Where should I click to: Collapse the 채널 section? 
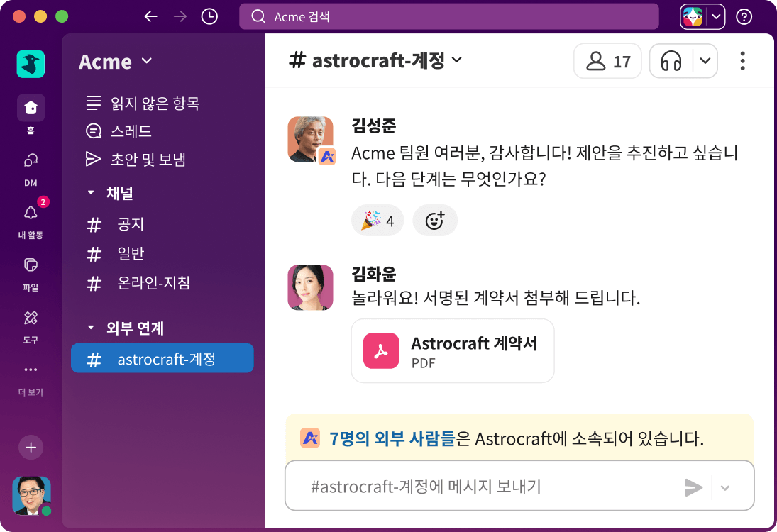[x=90, y=192]
